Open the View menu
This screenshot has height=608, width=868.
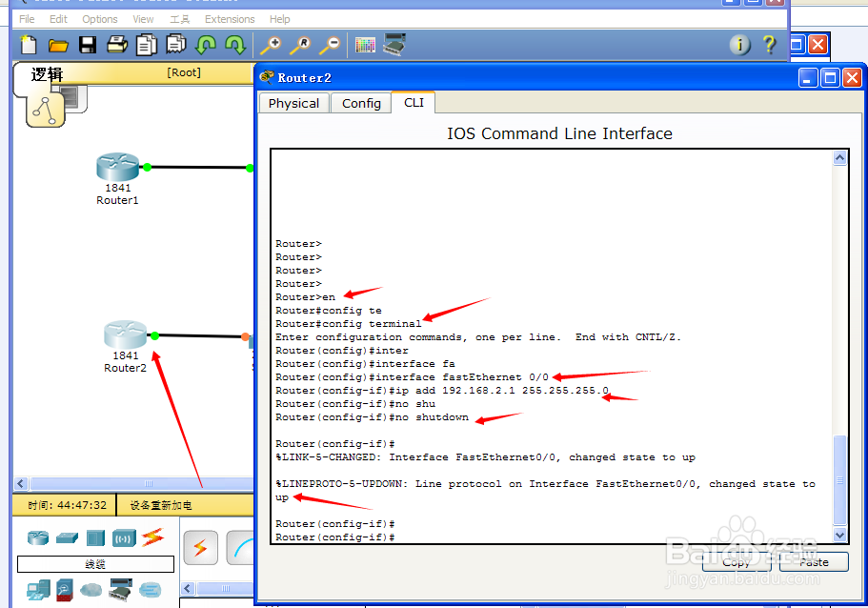(143, 19)
